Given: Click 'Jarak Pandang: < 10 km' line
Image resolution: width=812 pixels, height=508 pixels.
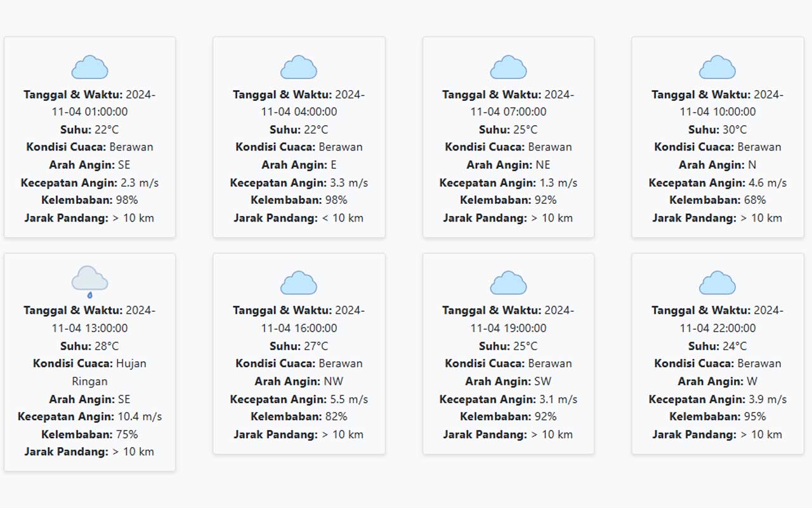Looking at the screenshot, I should 299,218.
